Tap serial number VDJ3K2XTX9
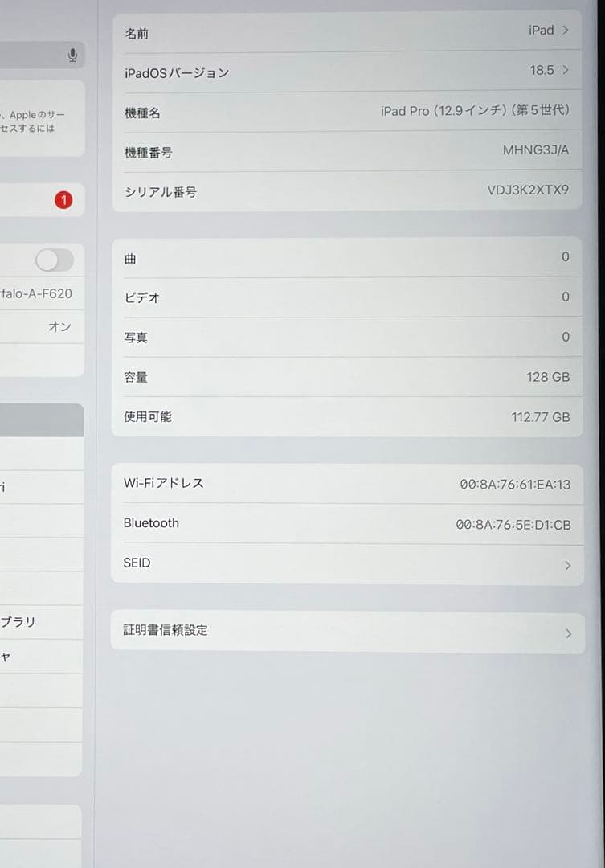Image resolution: width=605 pixels, height=868 pixels. [528, 190]
